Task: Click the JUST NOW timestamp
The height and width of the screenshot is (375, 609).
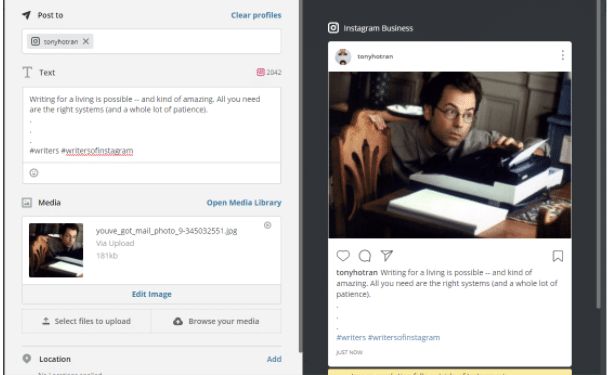Action: pos(349,352)
